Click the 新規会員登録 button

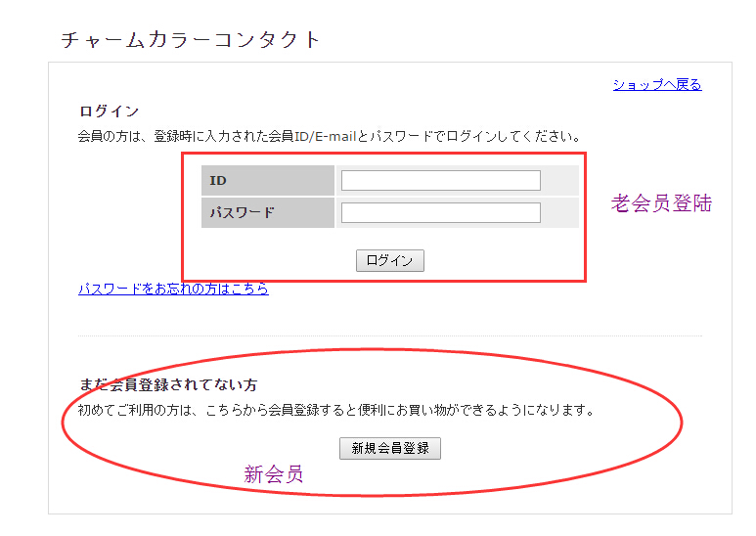[390, 449]
